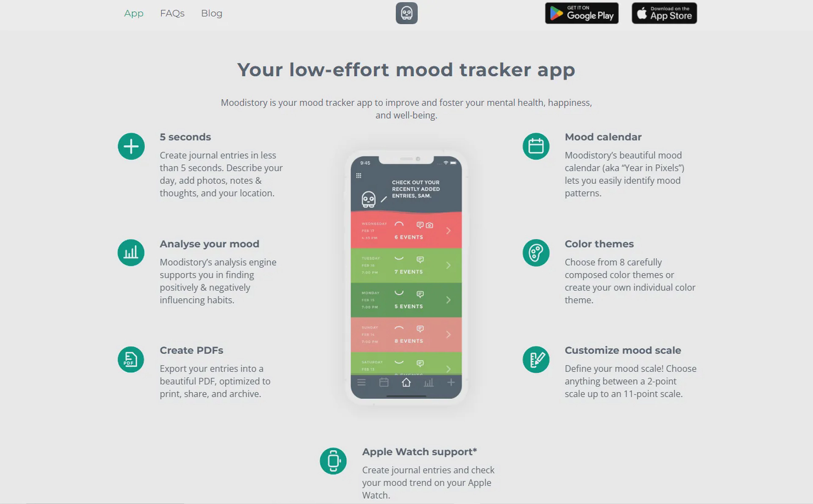The image size is (813, 504).
Task: Click the mood calendar icon
Action: [x=535, y=146]
